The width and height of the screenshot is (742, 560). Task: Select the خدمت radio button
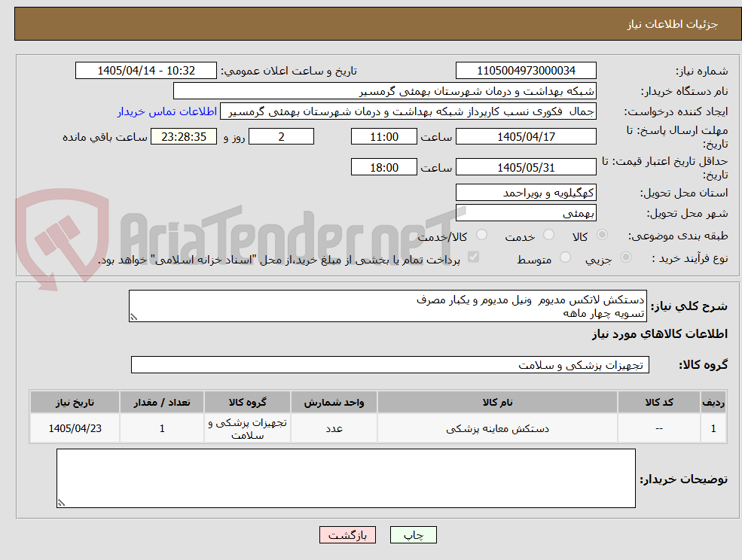click(x=548, y=235)
